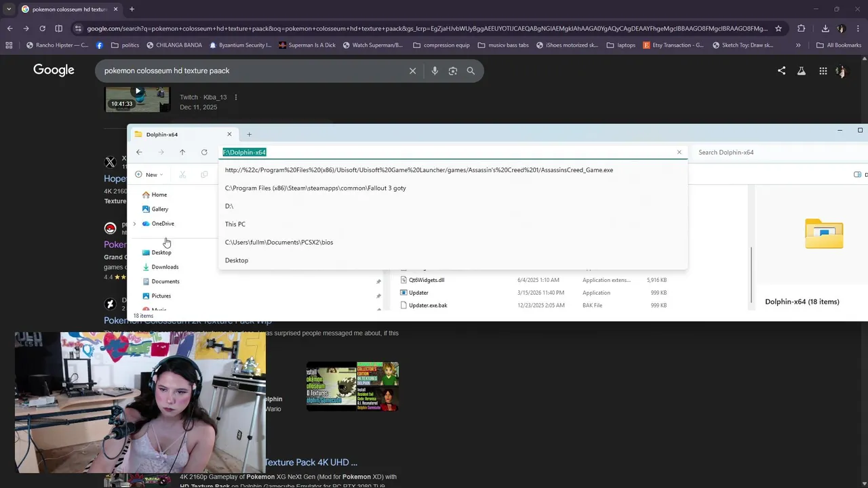Clear the Google search query
Image resolution: width=868 pixels, height=488 pixels.
point(412,70)
